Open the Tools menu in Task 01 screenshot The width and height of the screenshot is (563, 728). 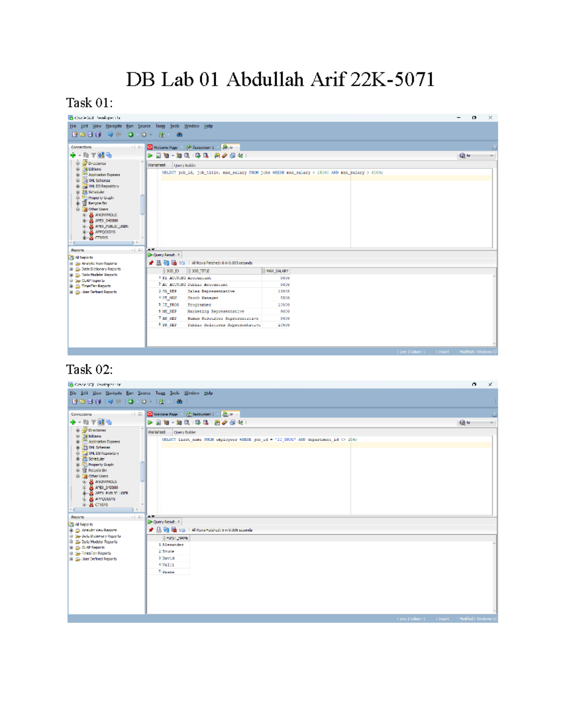coord(175,126)
